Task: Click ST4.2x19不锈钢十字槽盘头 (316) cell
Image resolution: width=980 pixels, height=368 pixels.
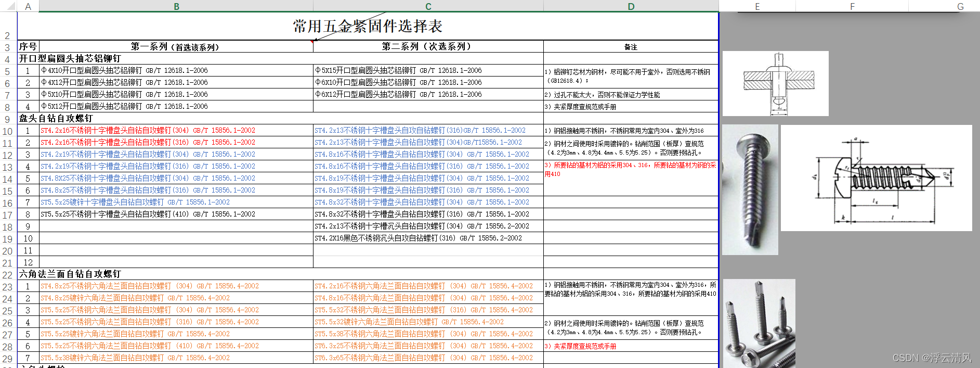Action: point(176,166)
